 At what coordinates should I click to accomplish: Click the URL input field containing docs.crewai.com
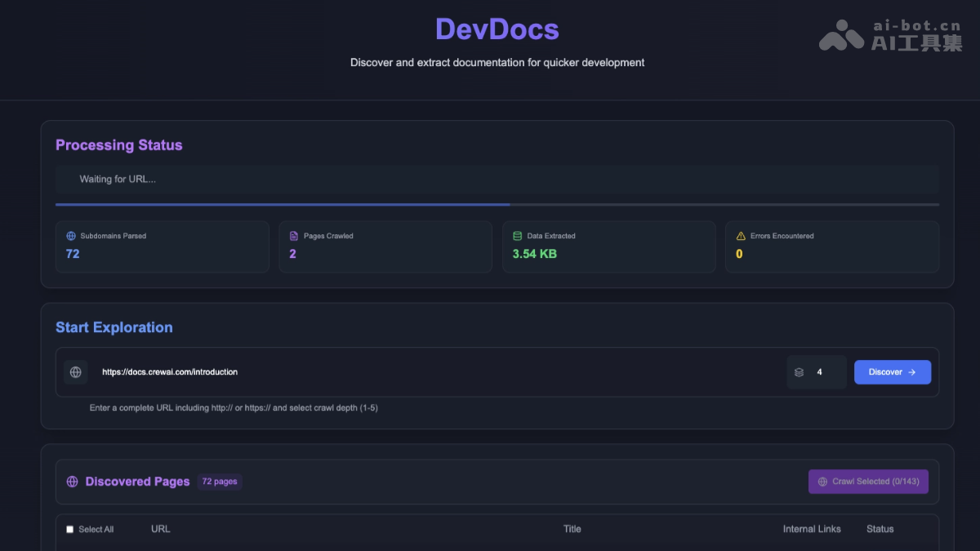(x=327, y=371)
